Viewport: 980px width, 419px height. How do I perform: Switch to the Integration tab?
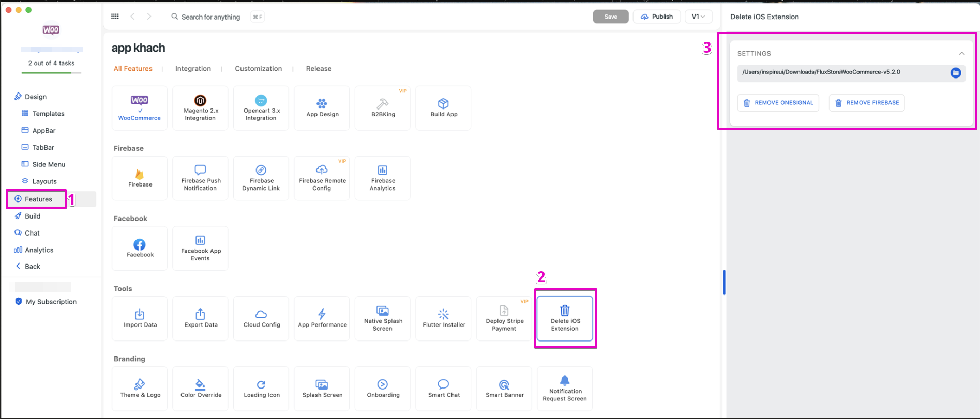click(x=193, y=68)
